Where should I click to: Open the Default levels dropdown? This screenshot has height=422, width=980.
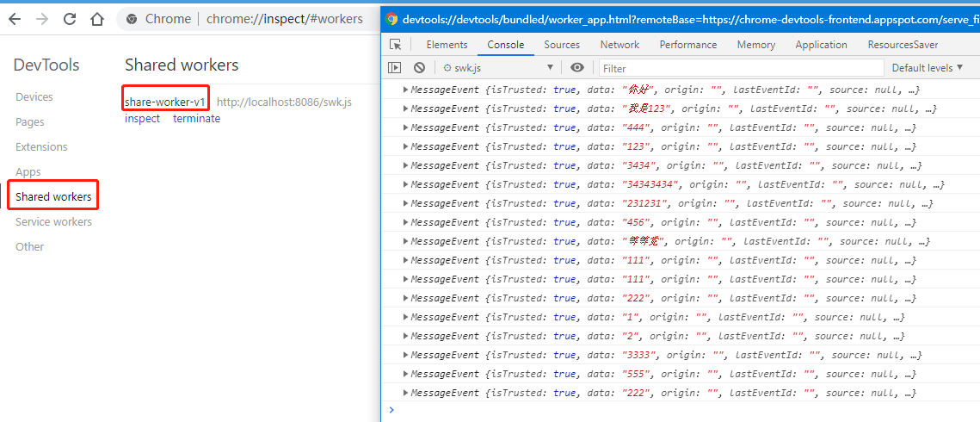click(x=927, y=67)
